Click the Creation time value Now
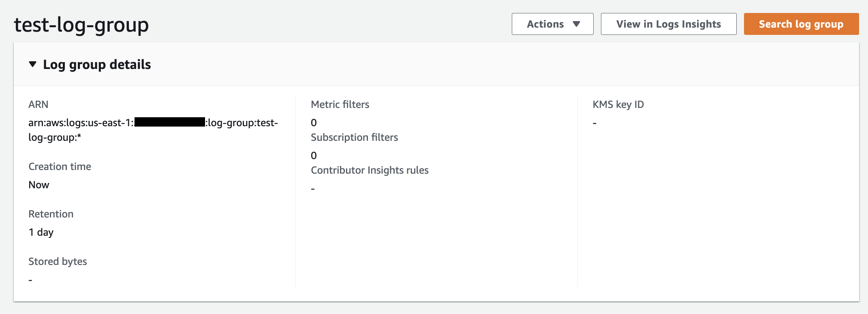 point(39,185)
